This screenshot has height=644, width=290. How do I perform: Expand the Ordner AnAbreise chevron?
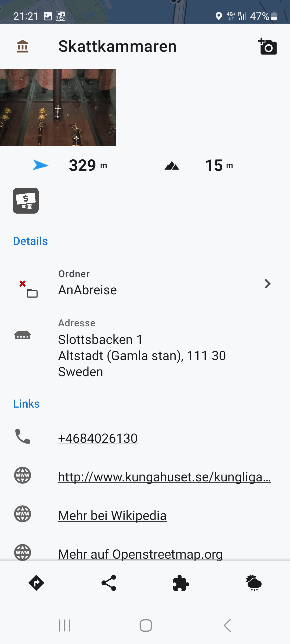pyautogui.click(x=267, y=284)
